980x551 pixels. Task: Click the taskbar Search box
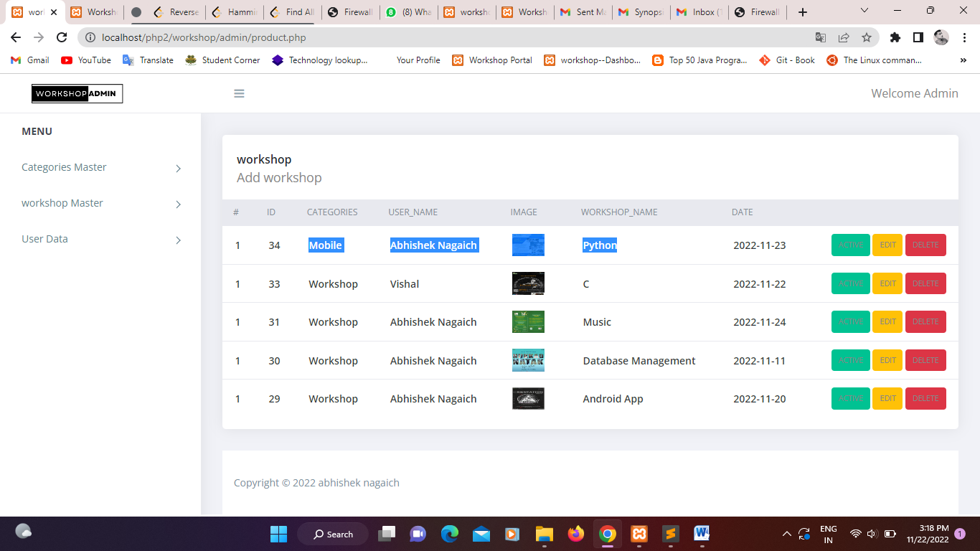334,534
